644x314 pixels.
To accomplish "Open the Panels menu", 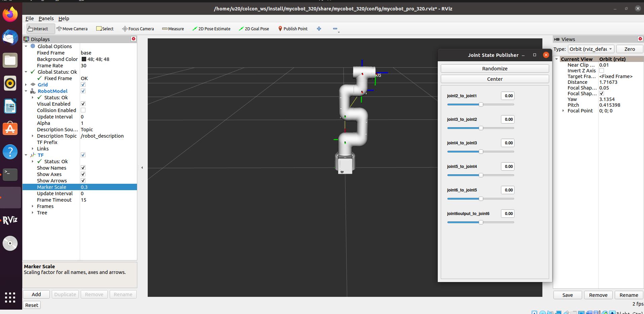I will click(46, 19).
